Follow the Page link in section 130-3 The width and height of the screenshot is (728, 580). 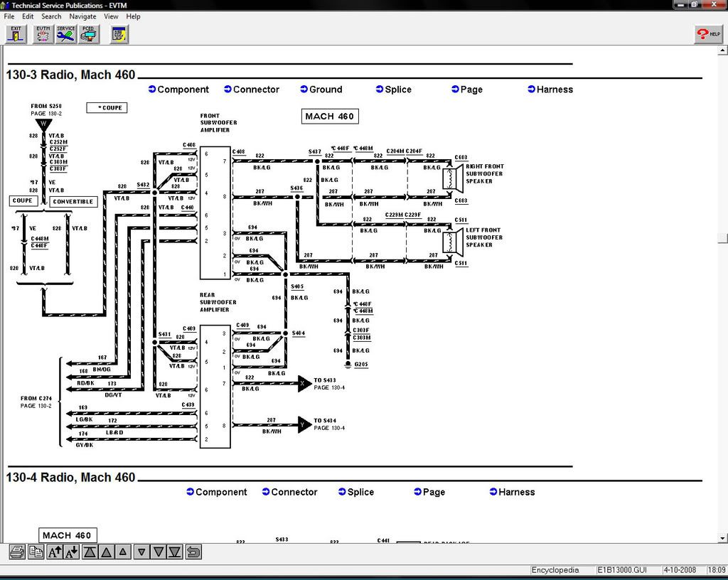467,90
